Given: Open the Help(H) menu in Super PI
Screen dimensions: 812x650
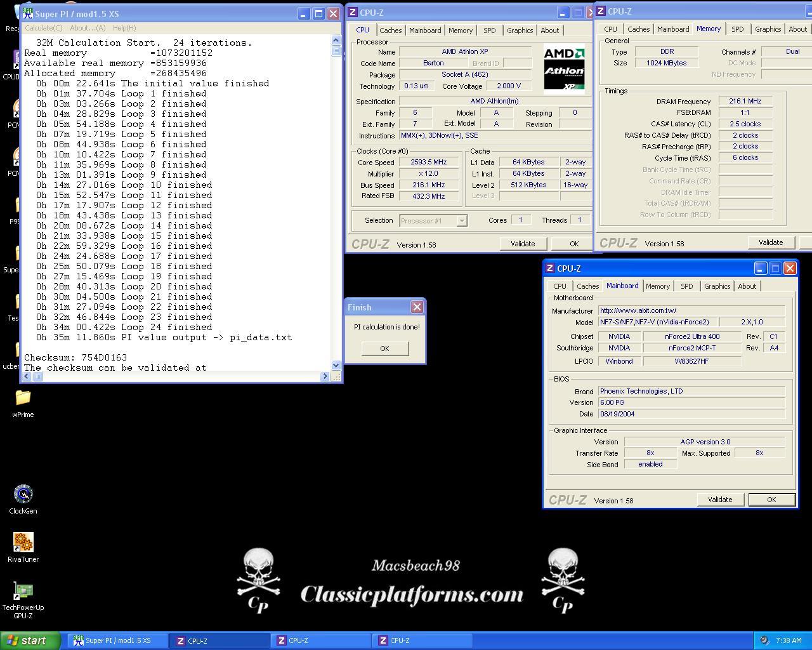Looking at the screenshot, I should click(x=124, y=28).
